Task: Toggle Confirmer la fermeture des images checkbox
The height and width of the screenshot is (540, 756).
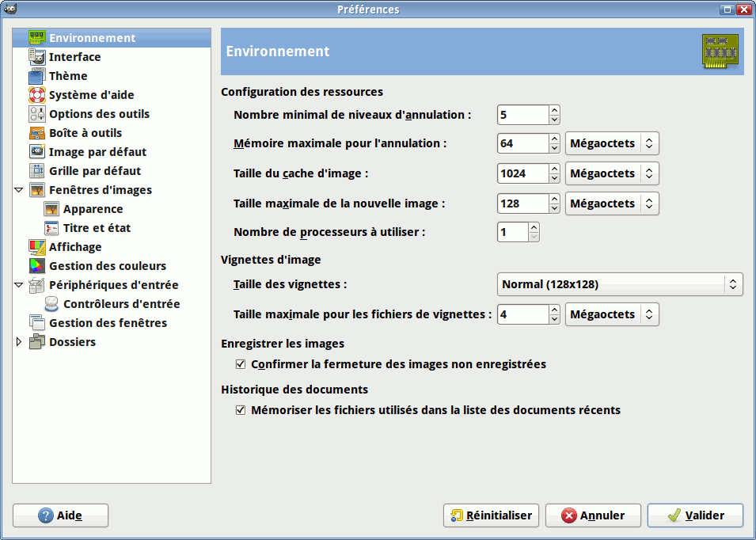Action: (x=241, y=365)
